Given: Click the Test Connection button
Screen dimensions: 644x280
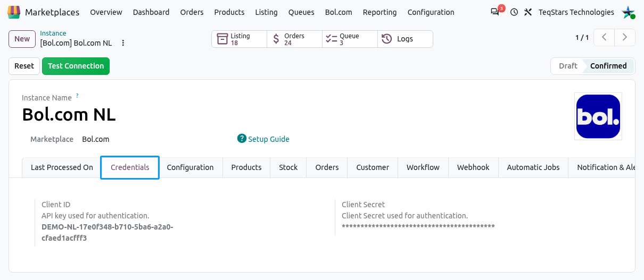Looking at the screenshot, I should (76, 66).
